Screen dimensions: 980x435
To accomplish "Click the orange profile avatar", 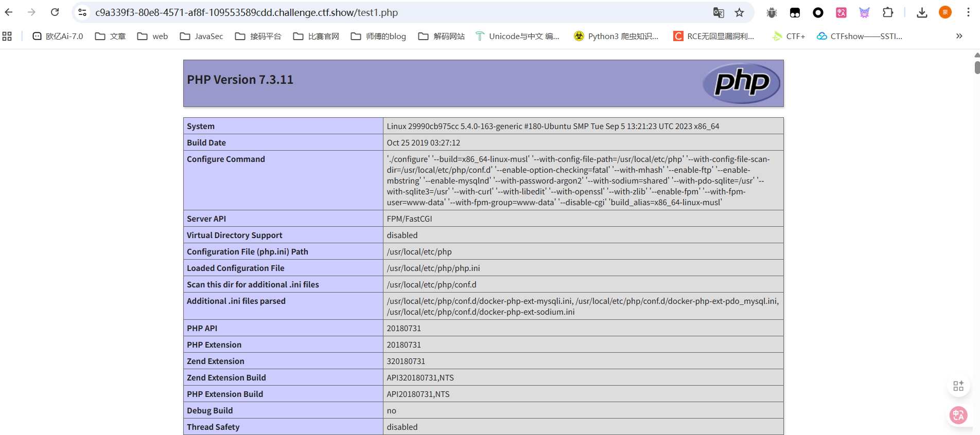I will pyautogui.click(x=945, y=12).
